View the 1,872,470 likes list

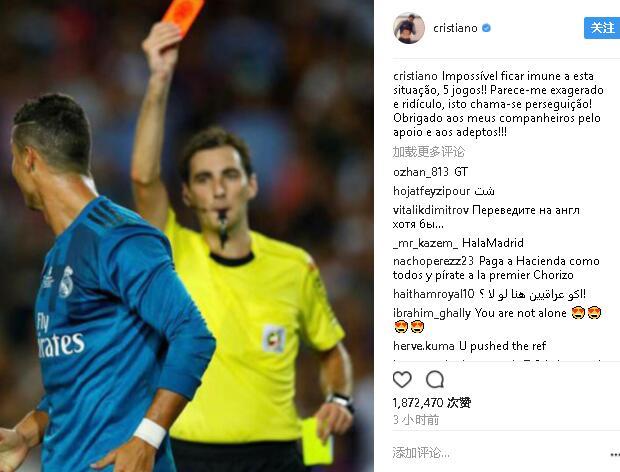point(431,403)
